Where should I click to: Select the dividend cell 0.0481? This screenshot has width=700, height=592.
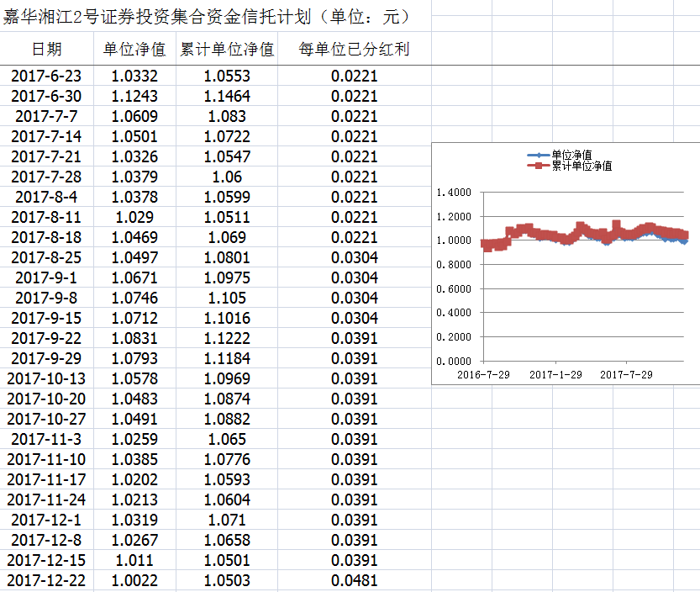[354, 581]
